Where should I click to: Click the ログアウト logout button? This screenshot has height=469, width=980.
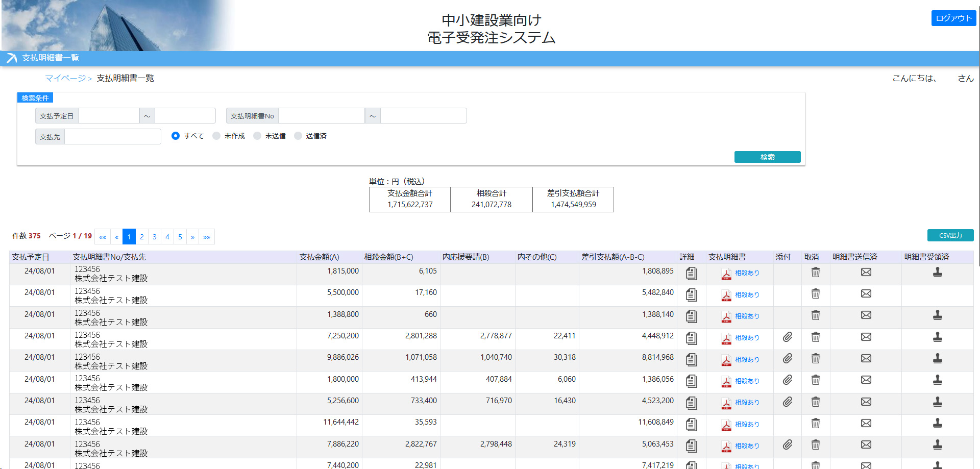(x=953, y=18)
